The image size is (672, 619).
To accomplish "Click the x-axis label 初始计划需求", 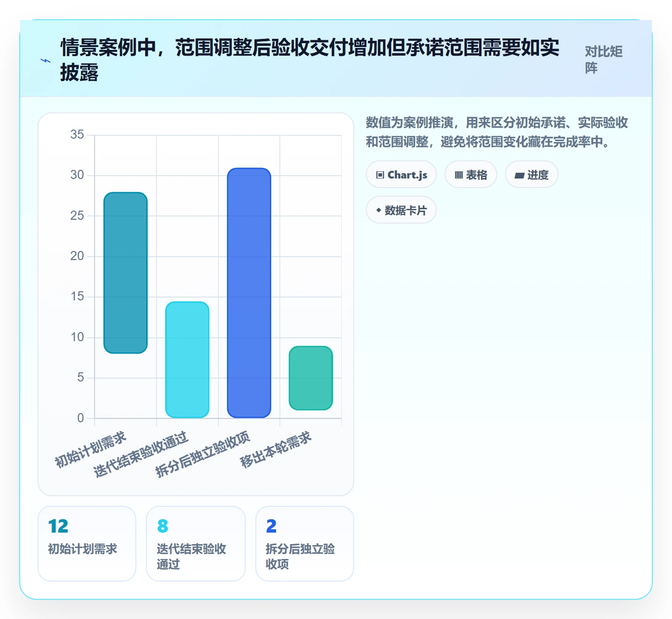I will point(90,450).
